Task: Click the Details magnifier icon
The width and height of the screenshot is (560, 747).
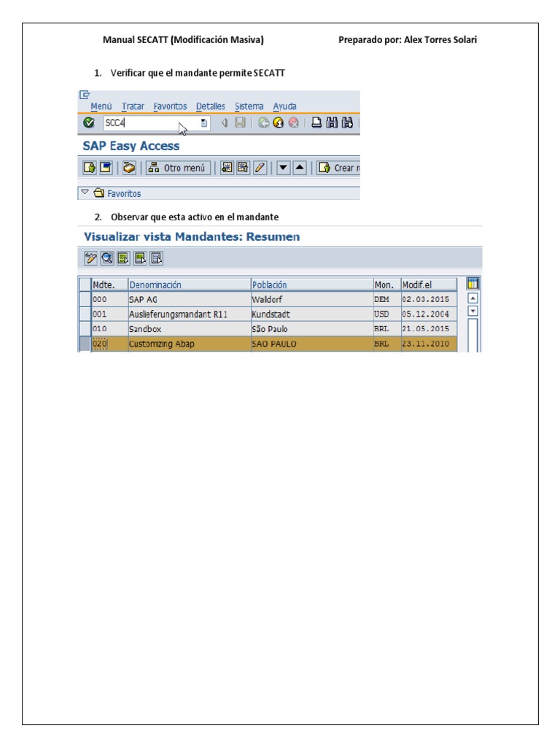Action: click(107, 258)
